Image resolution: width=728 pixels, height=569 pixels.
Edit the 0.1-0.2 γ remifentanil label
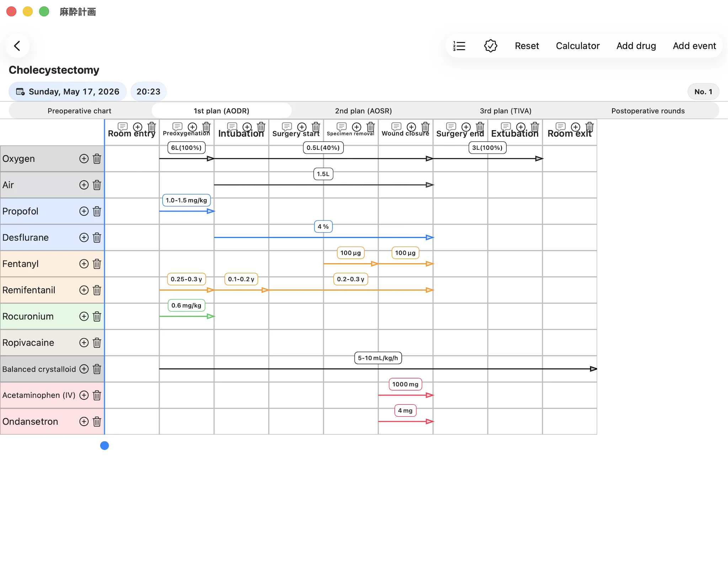tap(241, 279)
